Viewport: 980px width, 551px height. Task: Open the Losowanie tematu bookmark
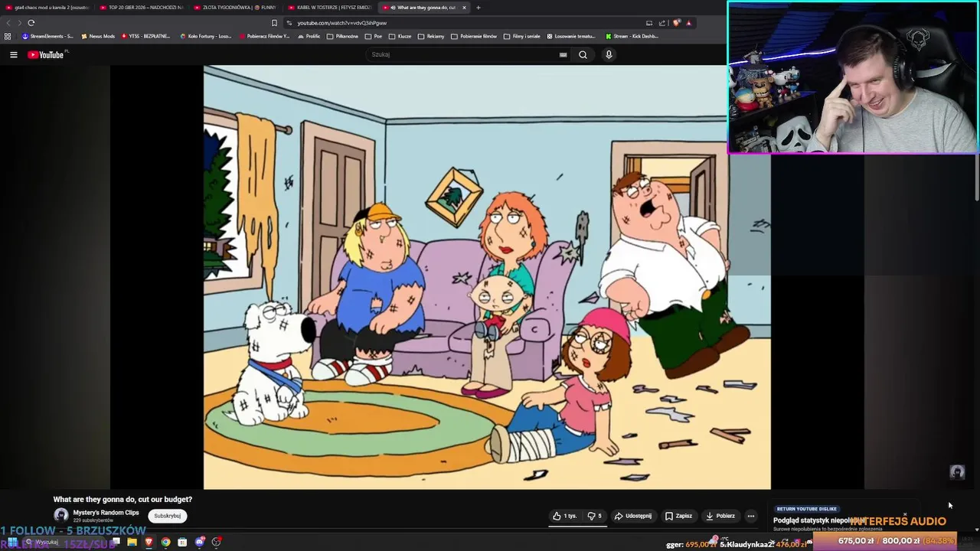571,36
